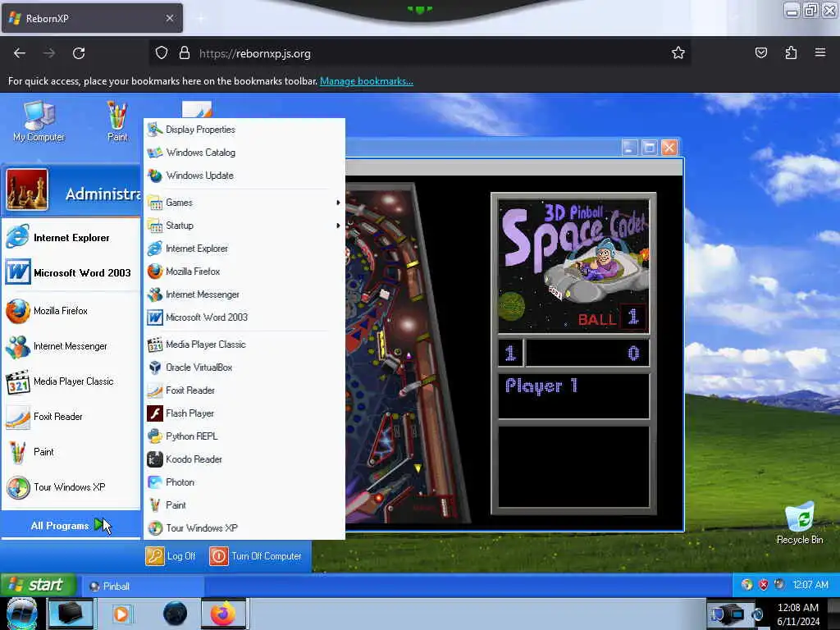Open Internet Messenger in All Programs list
Screen dimensions: 840x630
244,294
